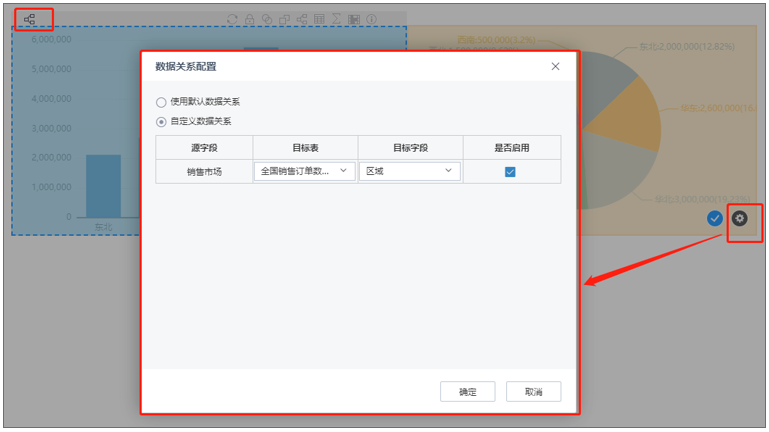Image resolution: width=769 pixels, height=432 pixels.
Task: Click the overlapping squares layer icon
Action: coord(284,19)
